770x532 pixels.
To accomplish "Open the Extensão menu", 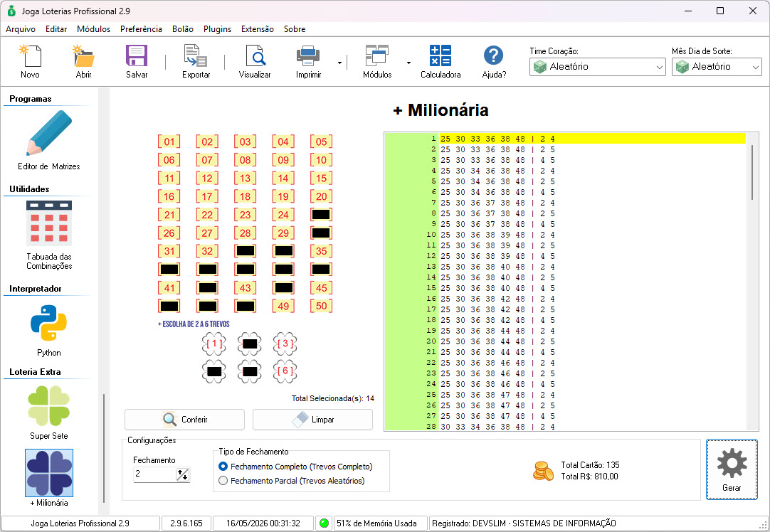I will tap(258, 29).
